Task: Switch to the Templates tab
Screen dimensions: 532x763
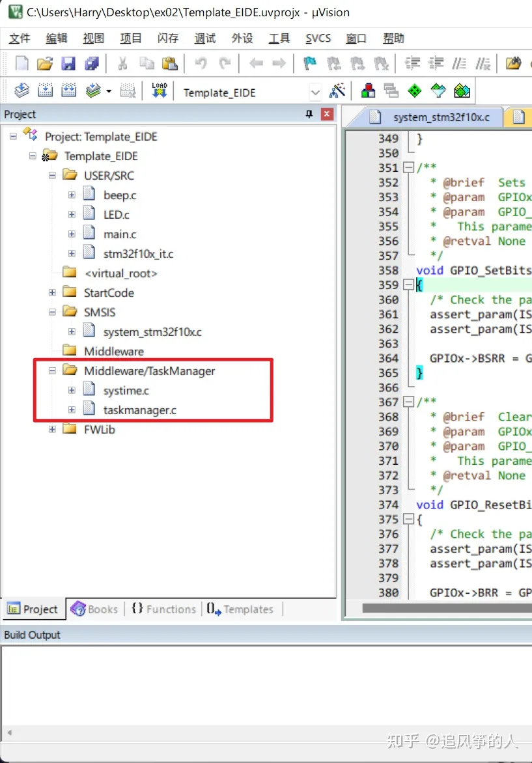Action: pyautogui.click(x=240, y=609)
